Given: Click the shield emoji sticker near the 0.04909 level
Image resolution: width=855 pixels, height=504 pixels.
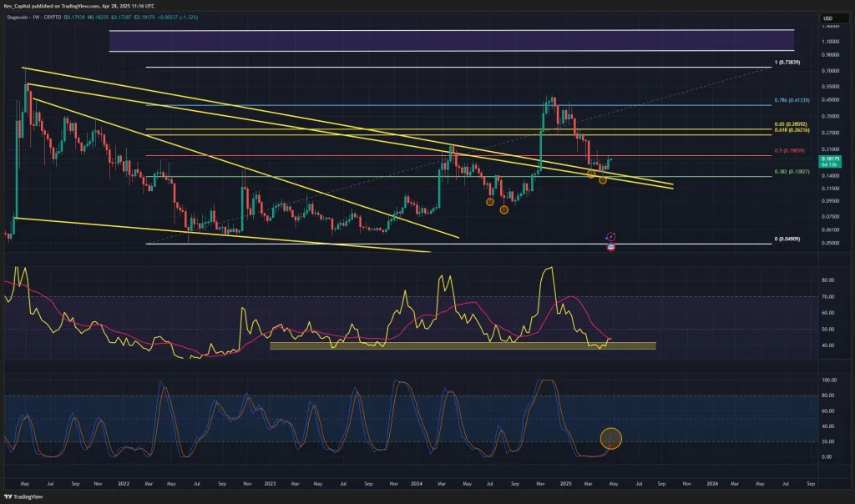Looking at the screenshot, I should coord(610,245).
